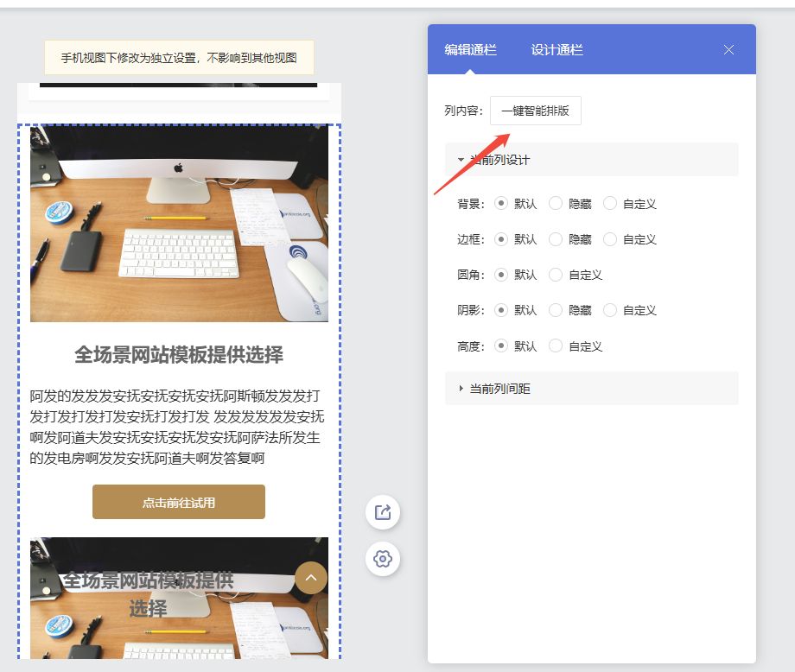
Task: Select the 编辑通栏 tab
Action: 470,50
